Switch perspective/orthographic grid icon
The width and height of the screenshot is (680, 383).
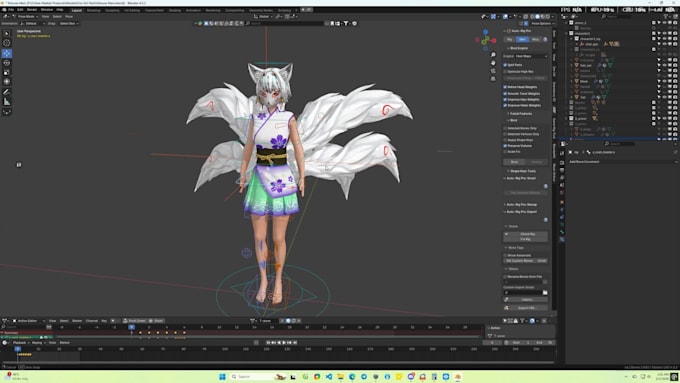coord(493,79)
